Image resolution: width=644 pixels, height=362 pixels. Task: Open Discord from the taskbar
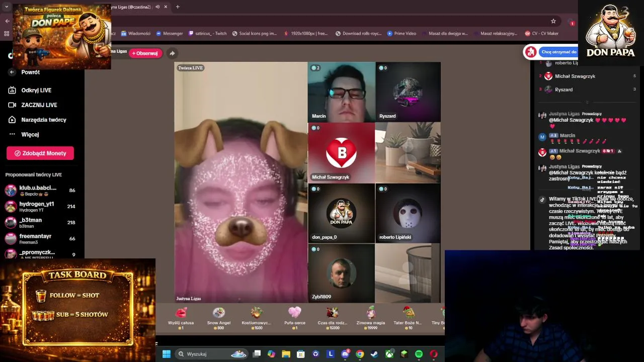point(345,354)
